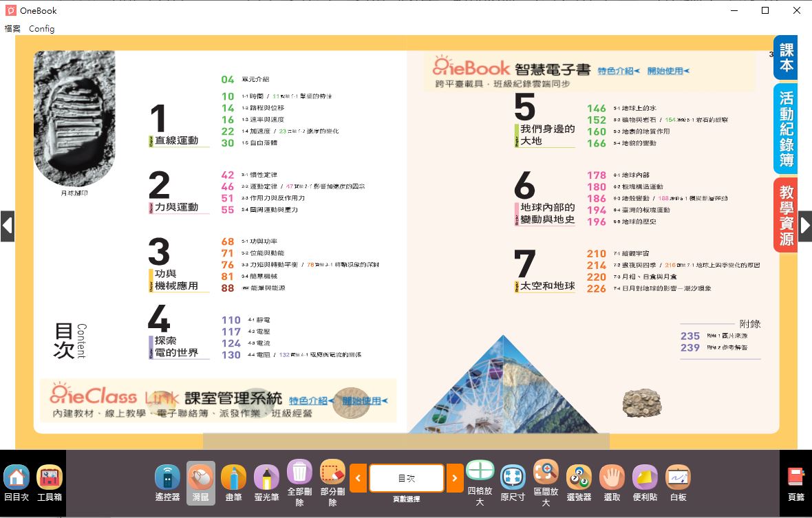Open the 白板 whiteboard
Viewport: 812px width, 518px height.
(678, 483)
